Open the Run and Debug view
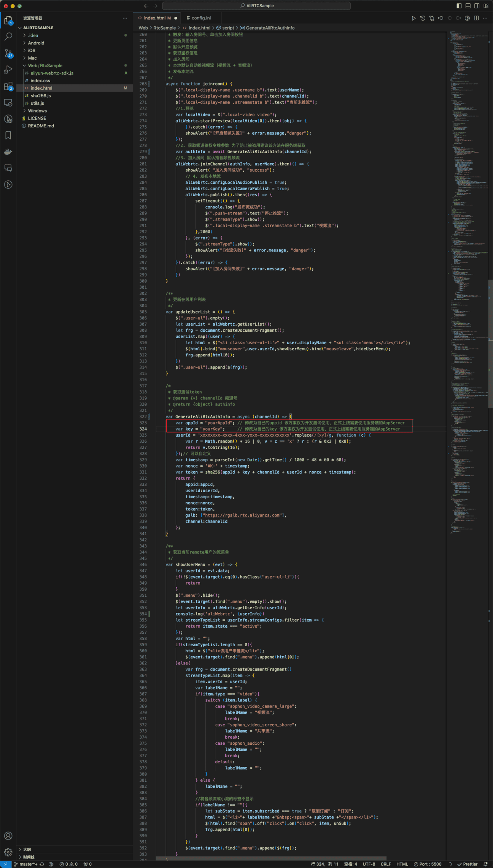 8,70
